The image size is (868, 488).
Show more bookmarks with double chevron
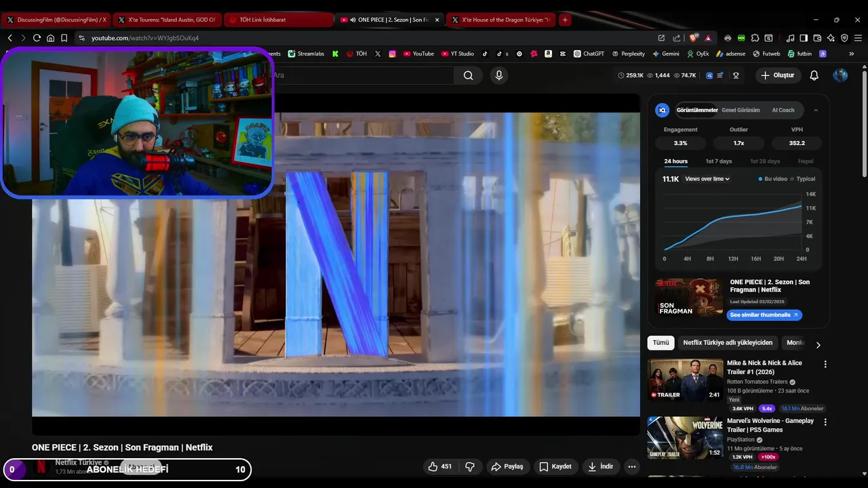[851, 54]
